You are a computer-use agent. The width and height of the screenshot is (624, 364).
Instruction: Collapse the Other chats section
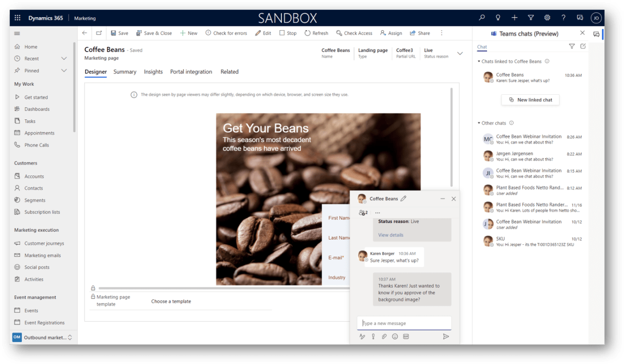tap(479, 122)
